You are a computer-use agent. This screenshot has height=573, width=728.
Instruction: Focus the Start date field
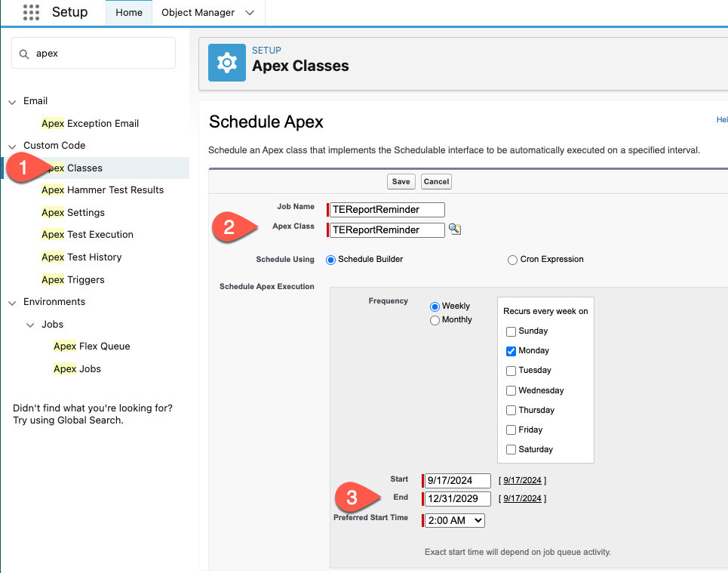tap(458, 481)
